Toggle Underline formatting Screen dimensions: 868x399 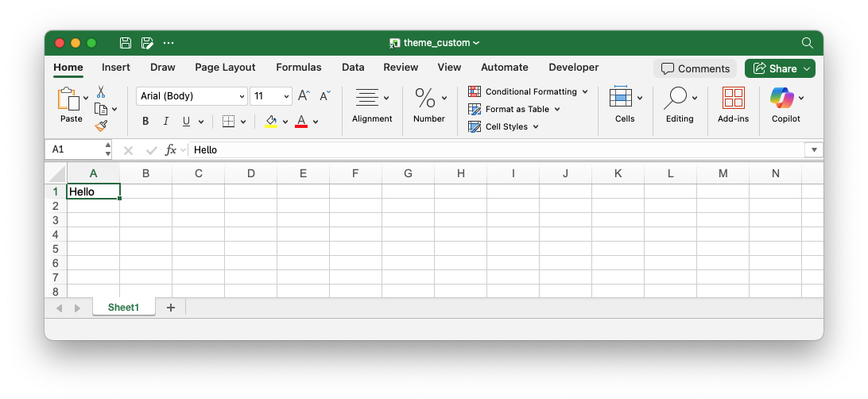tap(186, 121)
